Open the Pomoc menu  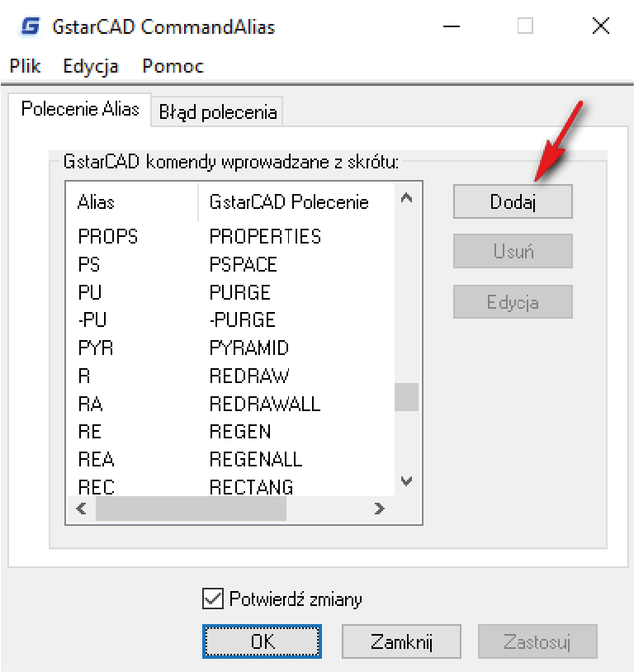[x=173, y=66]
